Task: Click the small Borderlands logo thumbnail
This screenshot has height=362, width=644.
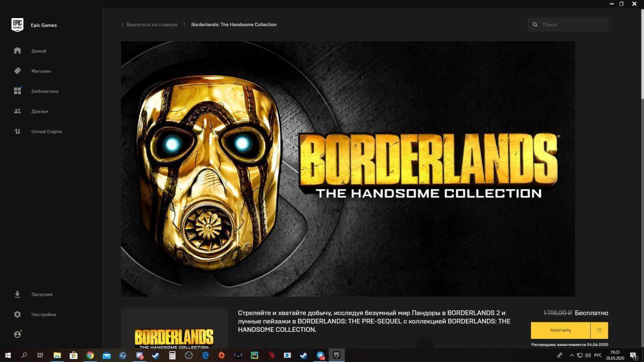Action: (174, 328)
